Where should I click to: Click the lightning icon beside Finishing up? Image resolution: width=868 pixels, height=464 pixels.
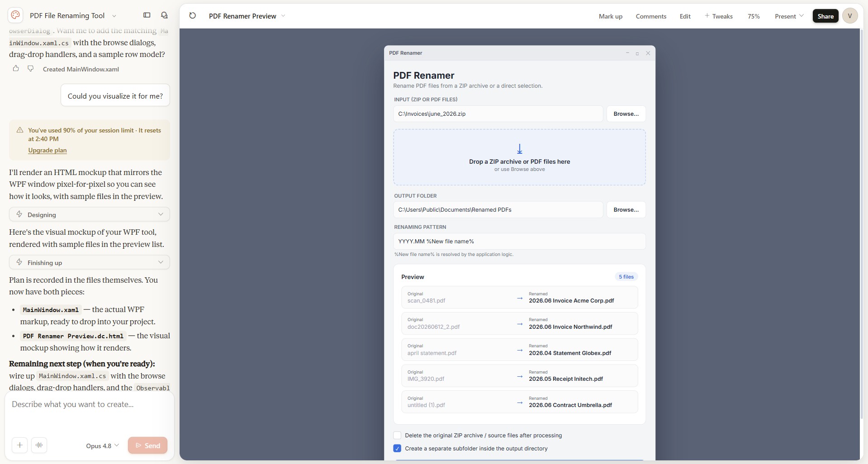click(19, 262)
